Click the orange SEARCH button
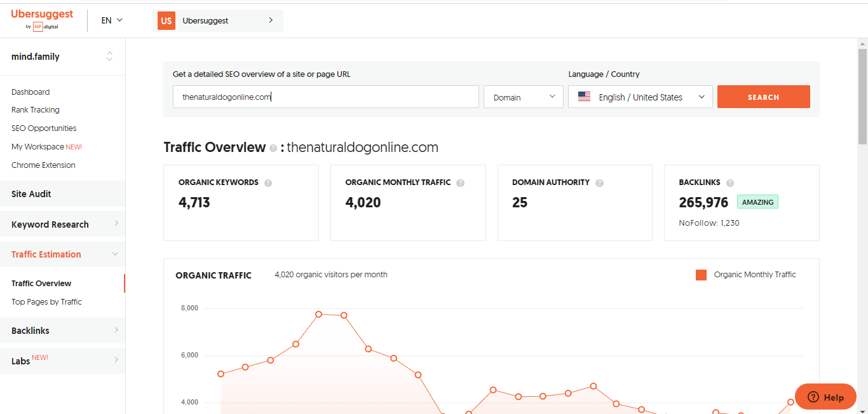 (764, 97)
